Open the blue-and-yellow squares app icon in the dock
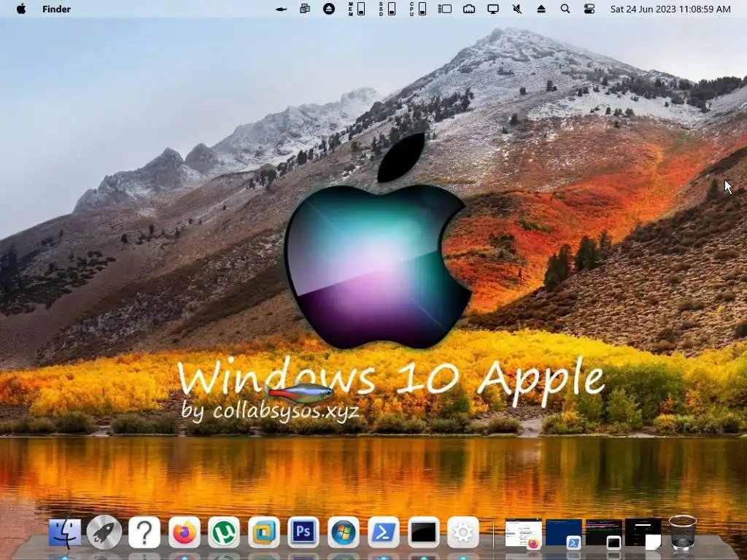This screenshot has height=560, width=747. 264,532
